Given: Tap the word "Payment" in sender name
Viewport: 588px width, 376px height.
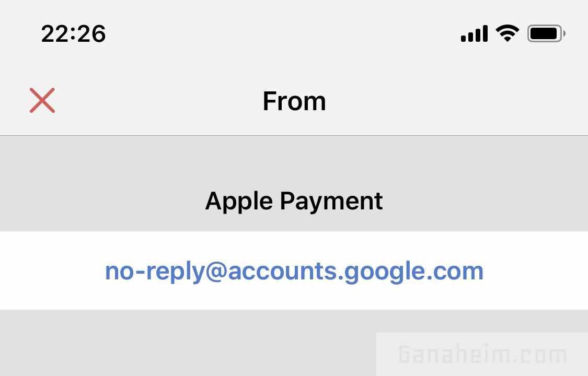Looking at the screenshot, I should pyautogui.click(x=331, y=201).
